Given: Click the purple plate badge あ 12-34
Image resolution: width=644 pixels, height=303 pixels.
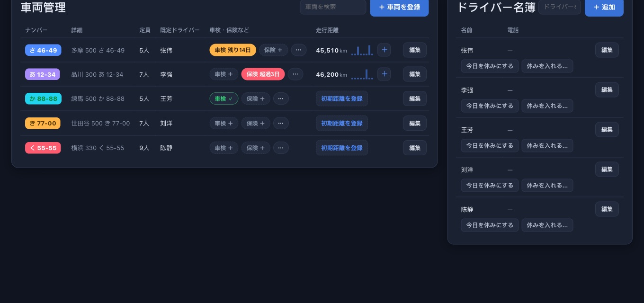Looking at the screenshot, I should click(43, 74).
